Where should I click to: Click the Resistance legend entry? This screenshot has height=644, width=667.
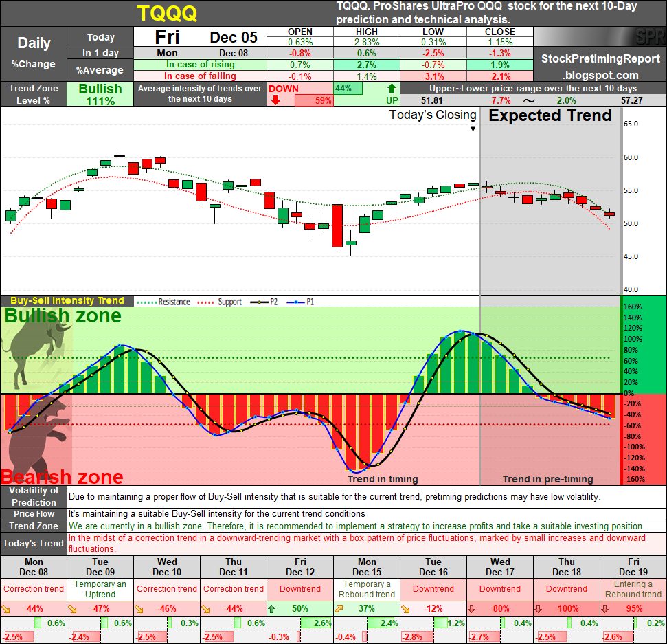pyautogui.click(x=163, y=302)
